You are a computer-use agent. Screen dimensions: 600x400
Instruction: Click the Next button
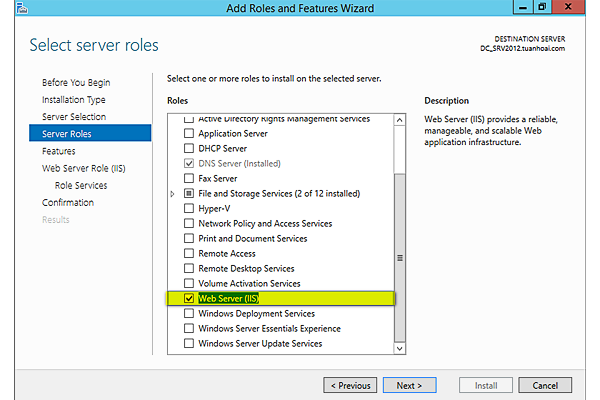tap(409, 385)
